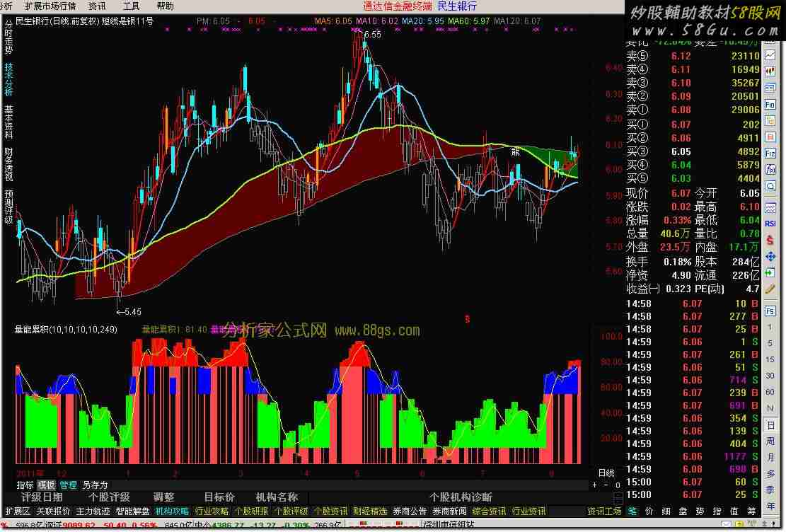Click the sell-one price 6.08 row
The height and width of the screenshot is (532, 786).
(x=693, y=110)
